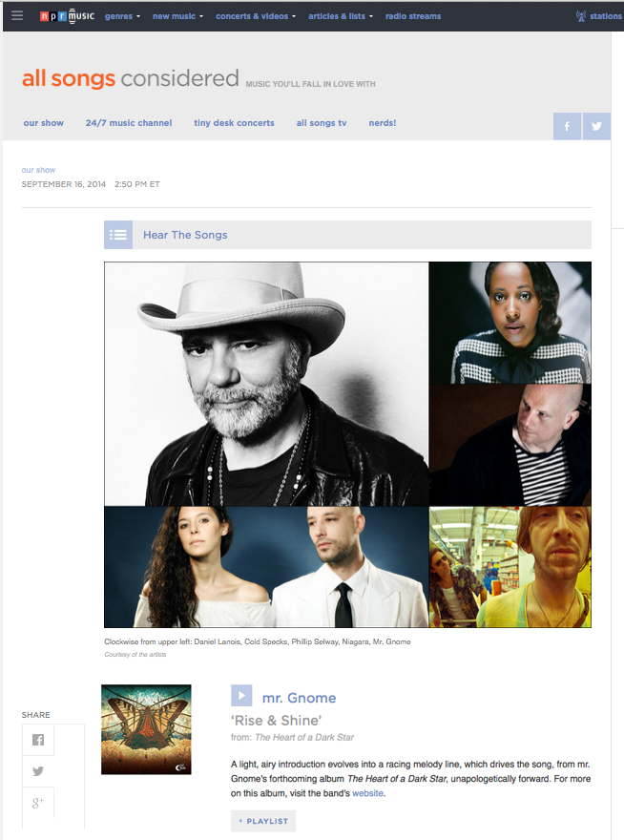
Task: Share on Google Plus in the sidebar
Action: click(38, 803)
